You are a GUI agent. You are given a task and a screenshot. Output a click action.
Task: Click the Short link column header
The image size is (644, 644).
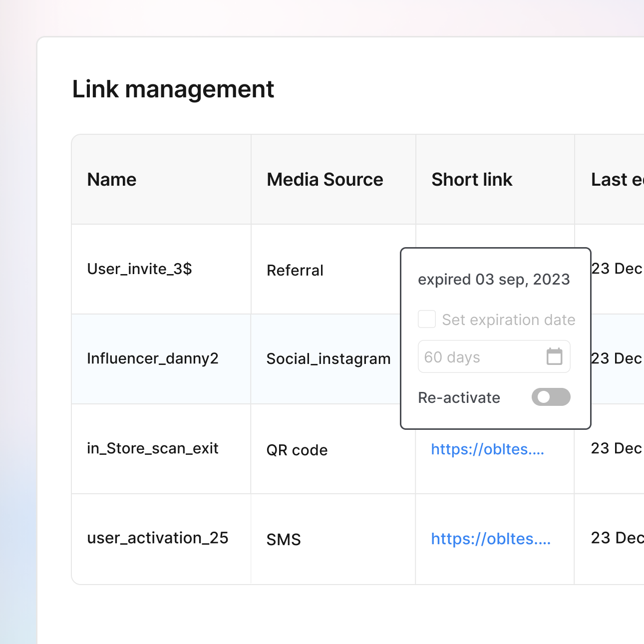click(472, 180)
